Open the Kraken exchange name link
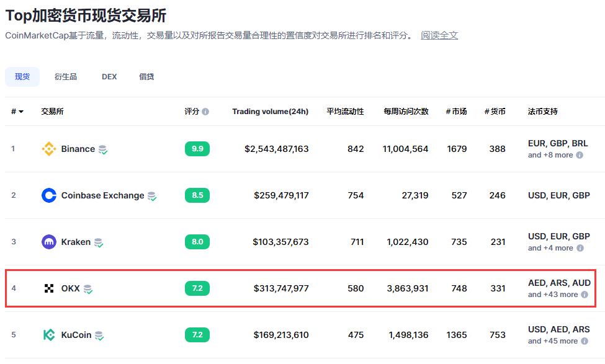 (76, 242)
